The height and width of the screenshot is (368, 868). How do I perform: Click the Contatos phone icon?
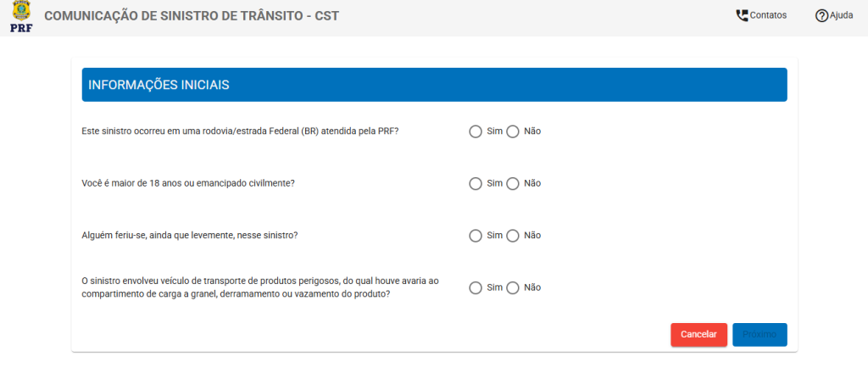point(742,15)
